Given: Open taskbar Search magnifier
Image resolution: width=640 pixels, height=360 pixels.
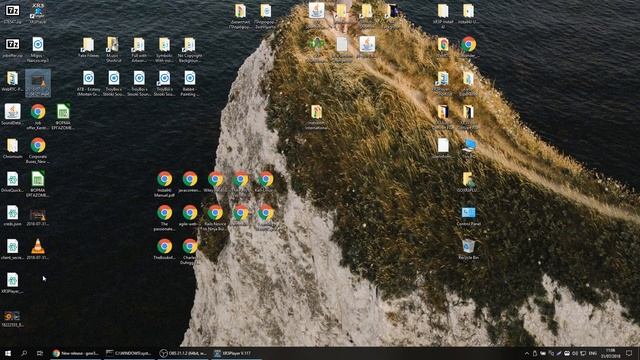Looking at the screenshot, I should 24,353.
